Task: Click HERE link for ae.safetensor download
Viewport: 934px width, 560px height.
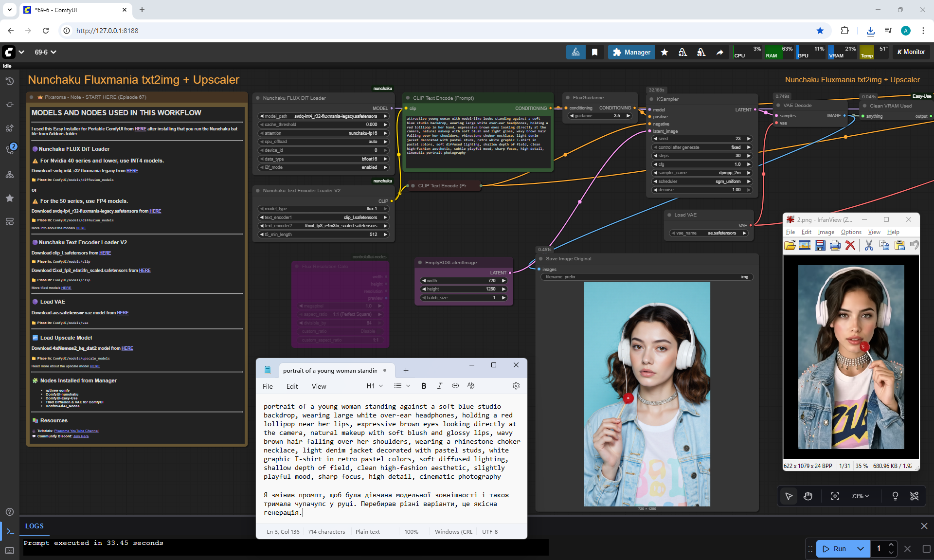Action: [123, 313]
